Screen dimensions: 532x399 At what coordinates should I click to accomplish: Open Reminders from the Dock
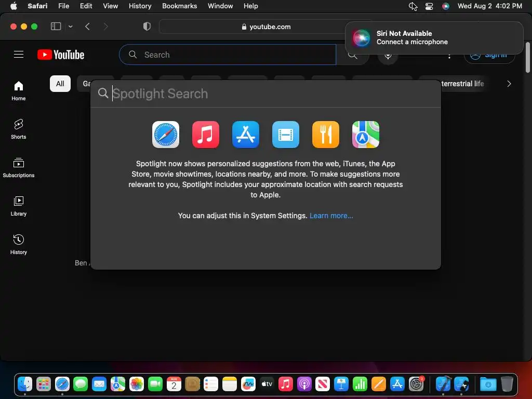click(x=211, y=384)
